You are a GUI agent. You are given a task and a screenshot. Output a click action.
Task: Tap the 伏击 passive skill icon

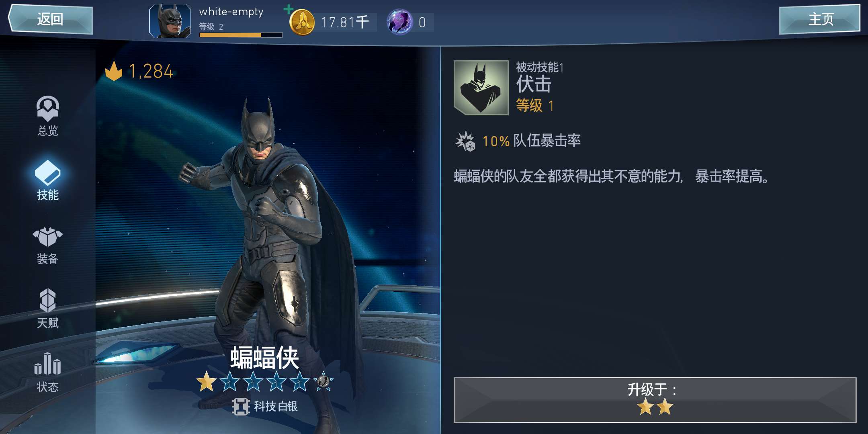pyautogui.click(x=481, y=88)
